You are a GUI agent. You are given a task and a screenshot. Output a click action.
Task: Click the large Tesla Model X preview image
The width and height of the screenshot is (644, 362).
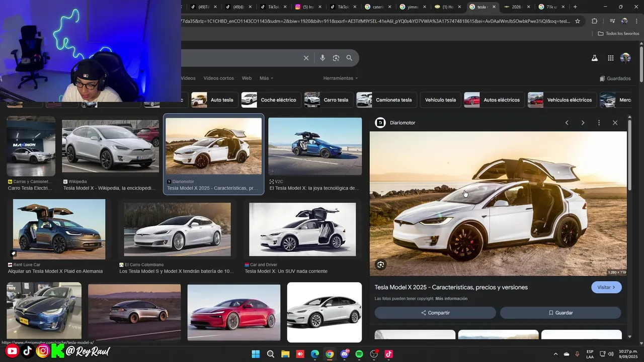498,204
